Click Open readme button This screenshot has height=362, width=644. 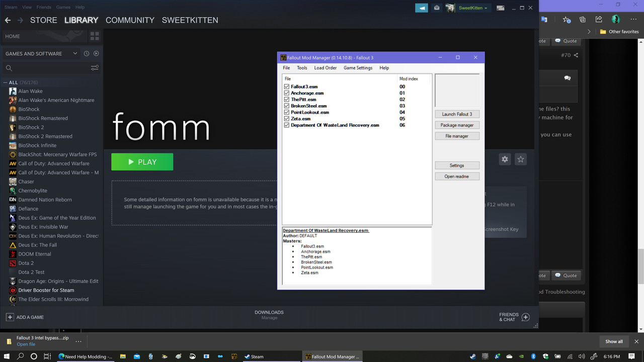tap(457, 176)
